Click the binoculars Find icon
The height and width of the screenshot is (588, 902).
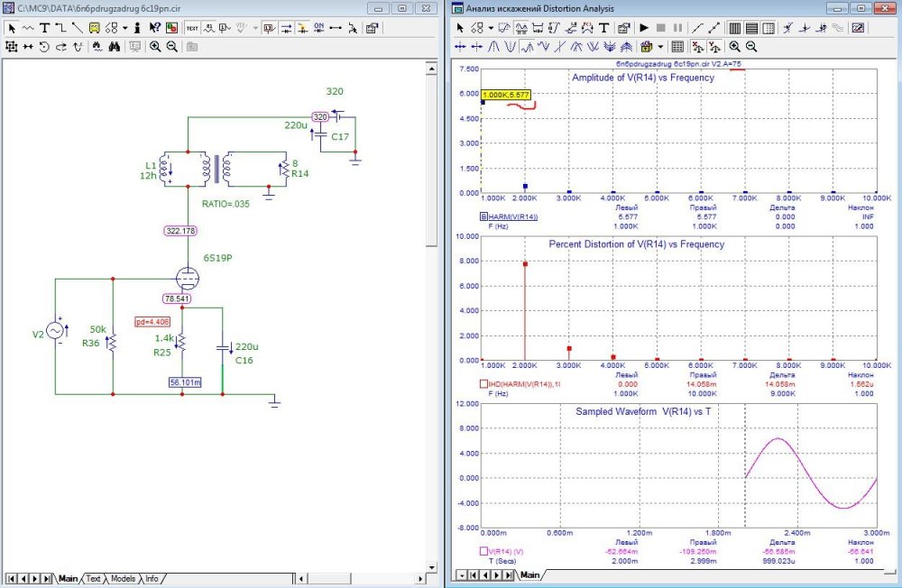[x=115, y=46]
